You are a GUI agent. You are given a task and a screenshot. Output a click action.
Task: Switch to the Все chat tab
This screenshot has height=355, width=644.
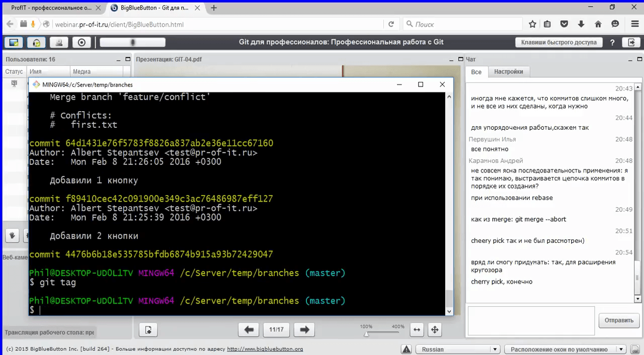(x=476, y=72)
